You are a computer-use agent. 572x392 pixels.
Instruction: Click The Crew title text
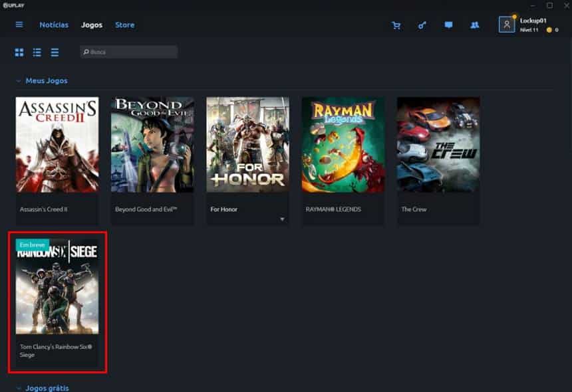[414, 209]
